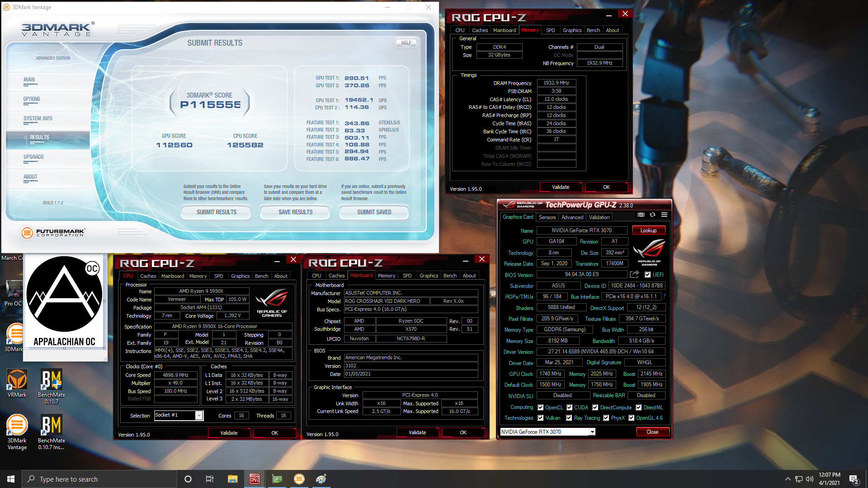
Task: Toggle the DirectML checkbox
Action: click(x=638, y=407)
